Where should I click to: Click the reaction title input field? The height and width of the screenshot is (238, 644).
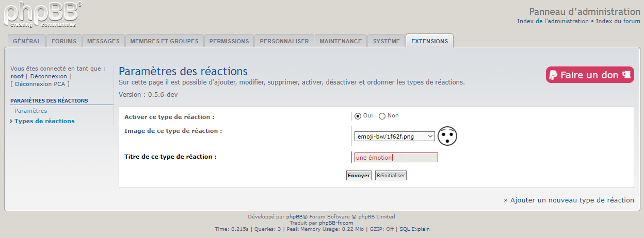click(x=396, y=158)
